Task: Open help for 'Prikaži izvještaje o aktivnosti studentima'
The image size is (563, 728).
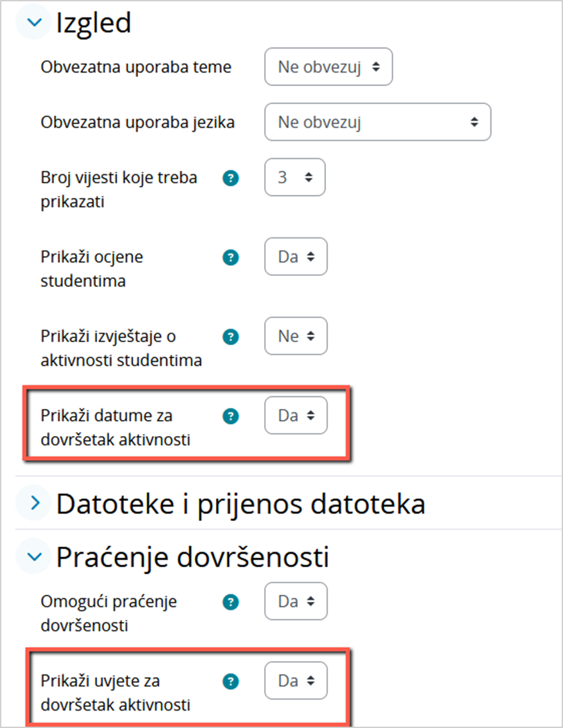Action: 230,336
